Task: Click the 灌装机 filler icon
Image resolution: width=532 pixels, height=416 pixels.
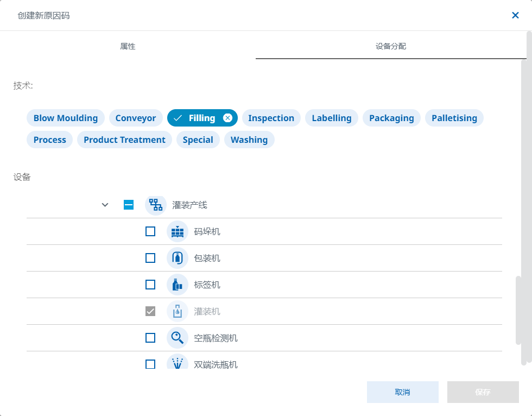Action: [178, 312]
